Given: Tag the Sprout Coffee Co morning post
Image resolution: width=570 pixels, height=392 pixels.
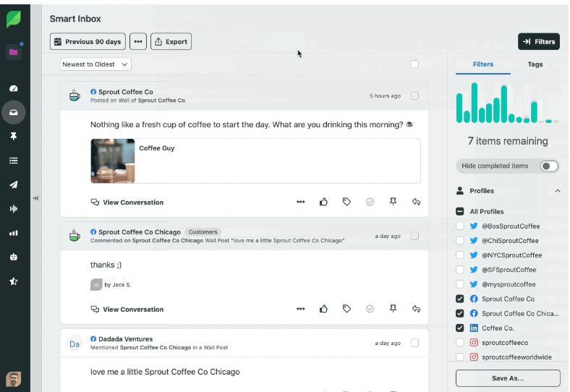Looking at the screenshot, I should tap(346, 202).
